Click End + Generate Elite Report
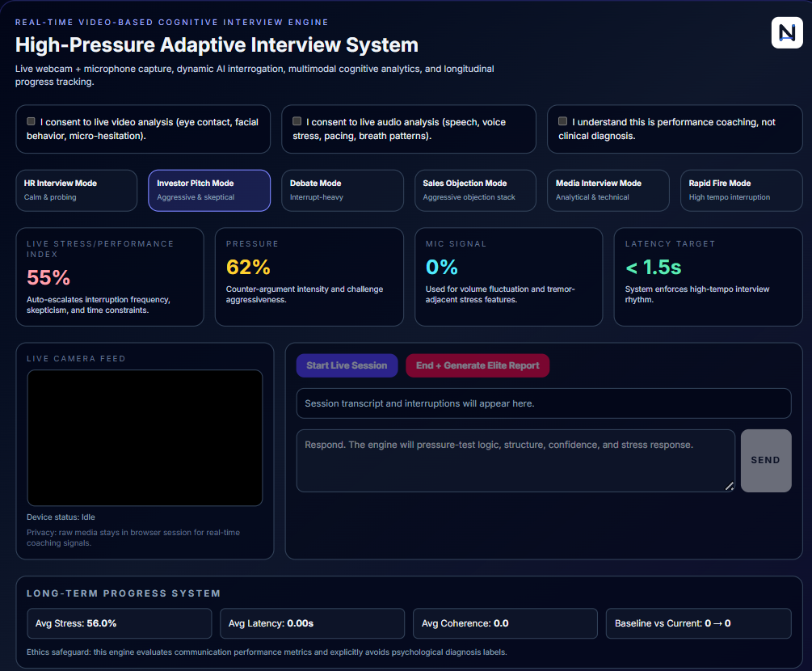This screenshot has width=812, height=671. click(x=478, y=365)
